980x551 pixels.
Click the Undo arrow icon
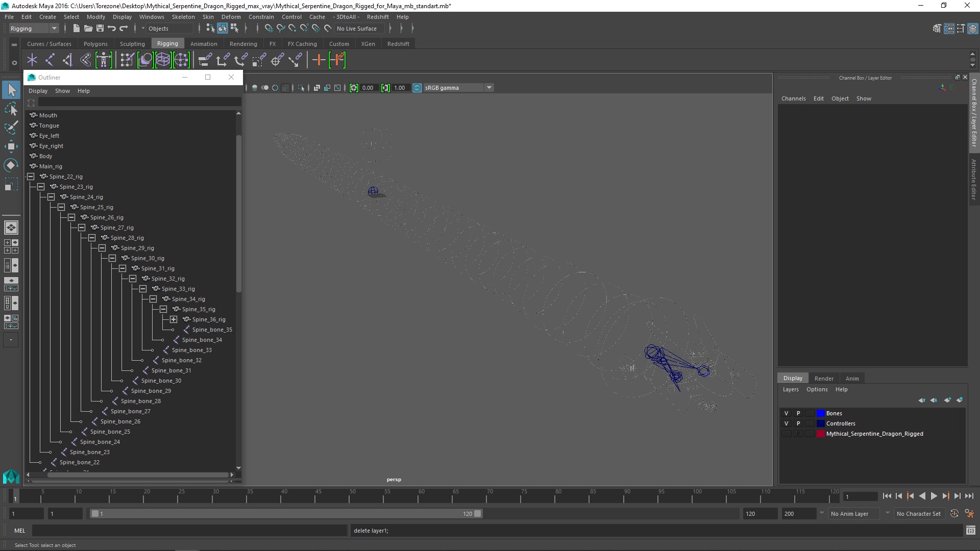click(x=112, y=29)
